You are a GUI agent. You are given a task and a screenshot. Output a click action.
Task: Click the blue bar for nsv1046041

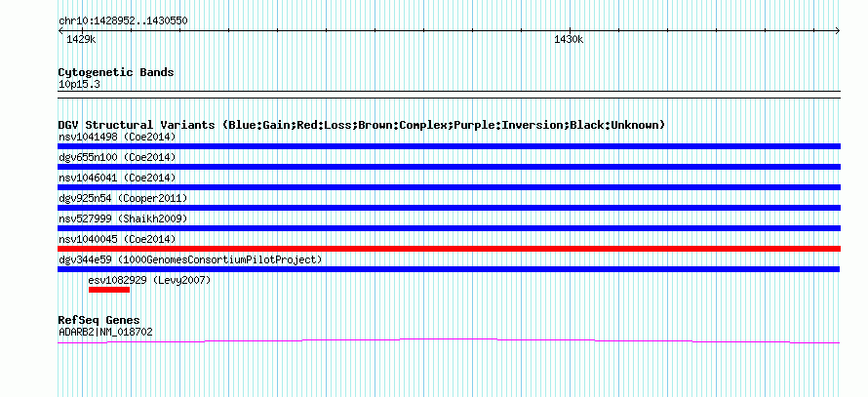coord(449,187)
